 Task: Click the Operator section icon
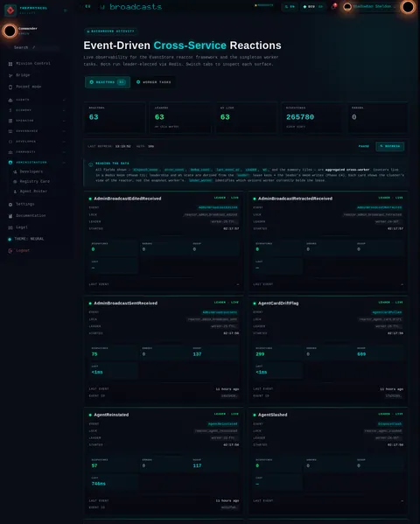click(x=10, y=121)
